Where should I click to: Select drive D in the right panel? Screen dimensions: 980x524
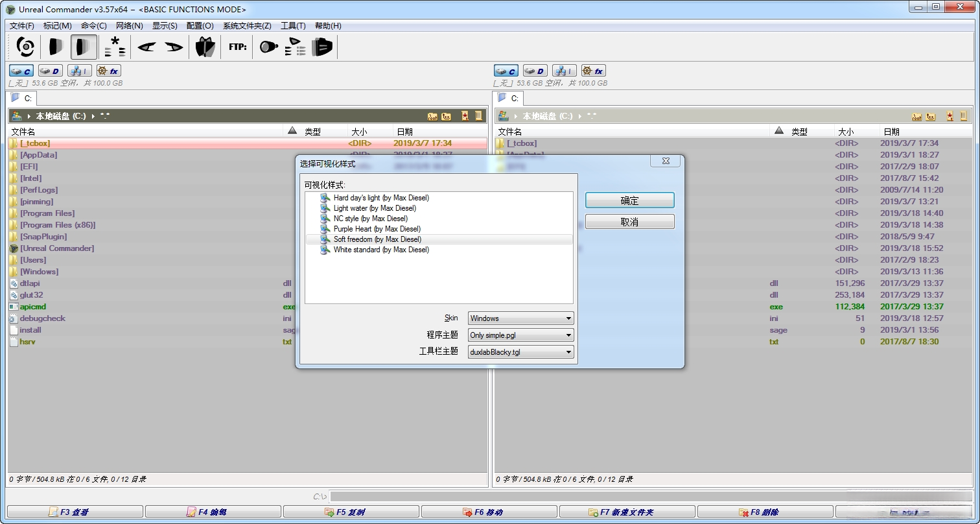click(535, 71)
